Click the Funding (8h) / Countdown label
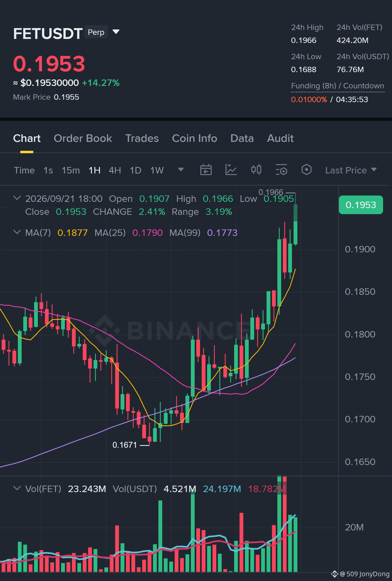The image size is (392, 581). click(337, 86)
